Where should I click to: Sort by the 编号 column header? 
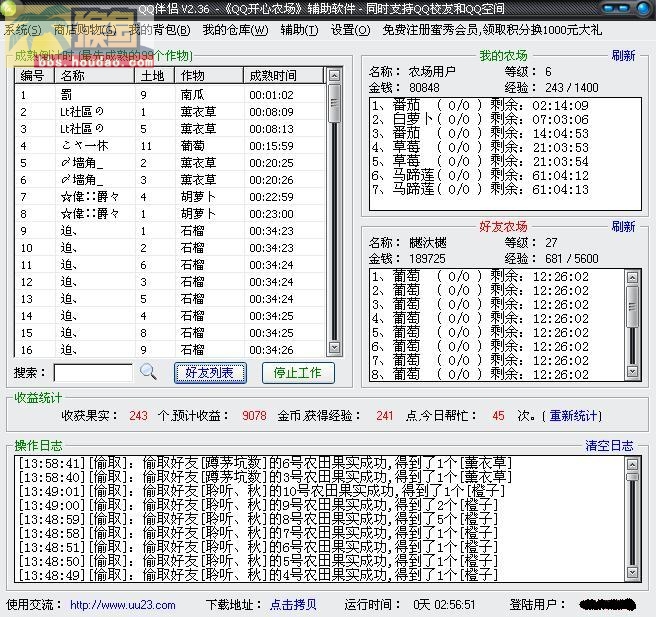[35, 76]
